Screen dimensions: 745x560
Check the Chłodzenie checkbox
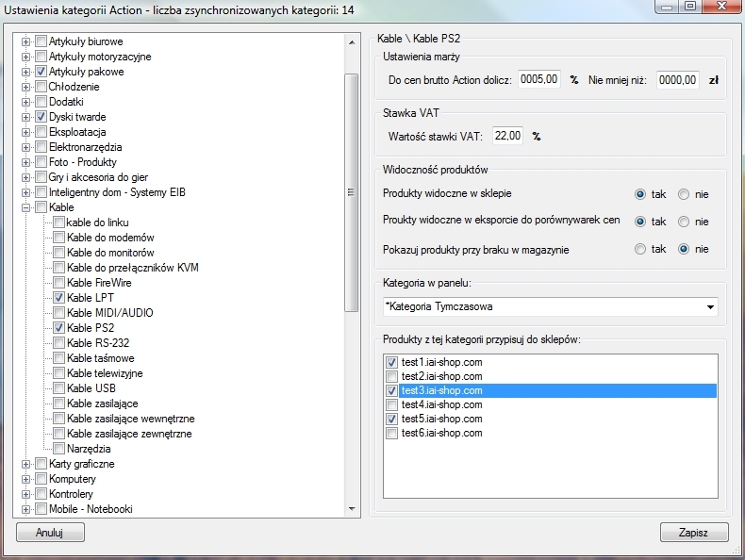pos(41,87)
